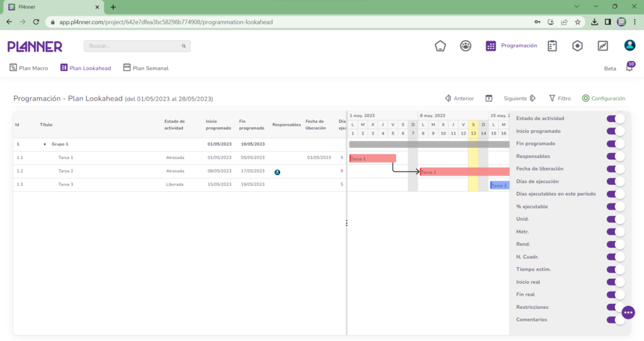Image resolution: width=644 pixels, height=341 pixels.
Task: Toggle the % ejecutable column switch
Action: click(x=615, y=206)
